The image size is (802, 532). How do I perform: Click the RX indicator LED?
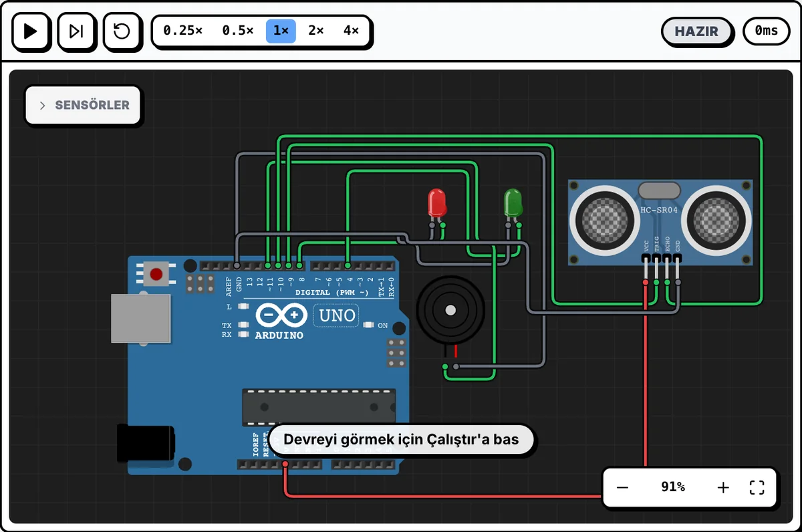[243, 334]
